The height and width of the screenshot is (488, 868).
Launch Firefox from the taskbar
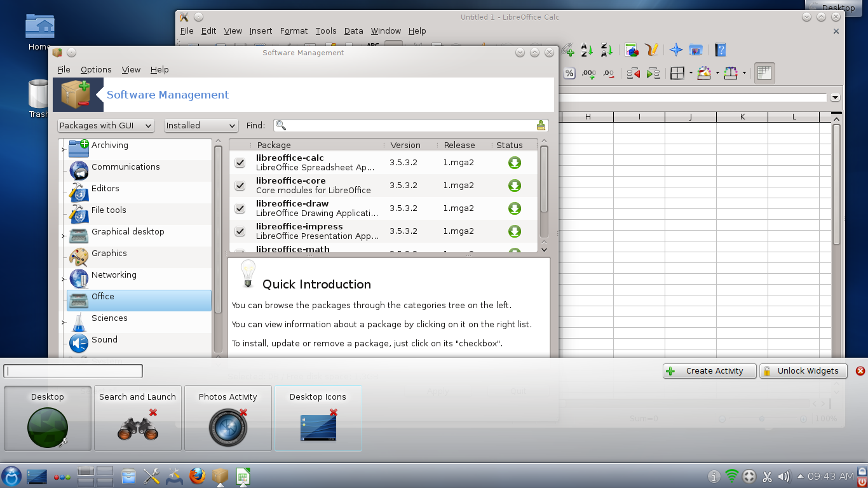click(x=198, y=476)
